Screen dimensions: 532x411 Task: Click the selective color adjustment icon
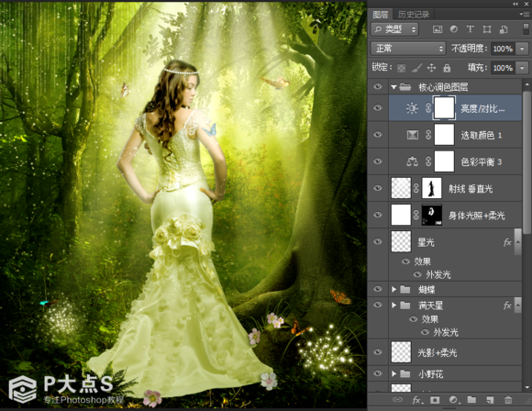(412, 135)
